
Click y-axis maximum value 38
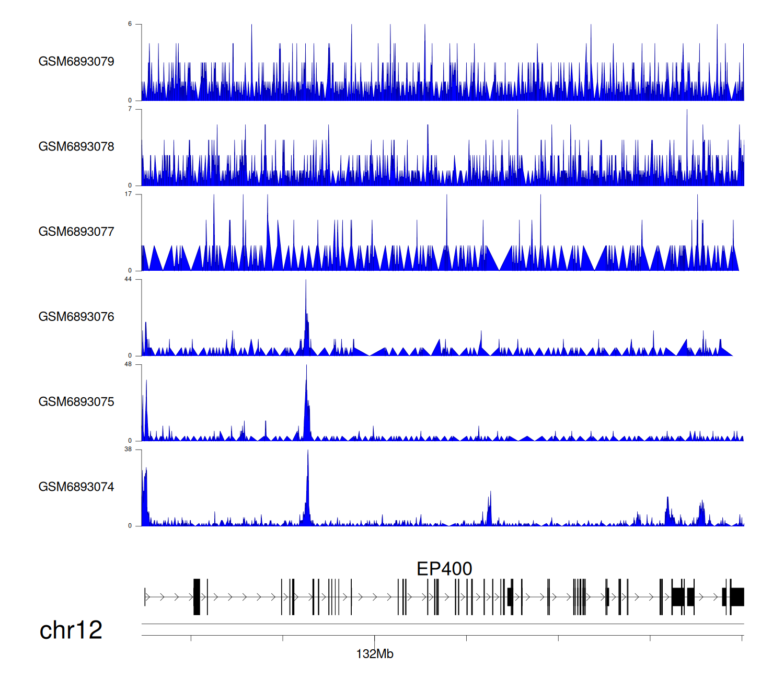click(128, 450)
